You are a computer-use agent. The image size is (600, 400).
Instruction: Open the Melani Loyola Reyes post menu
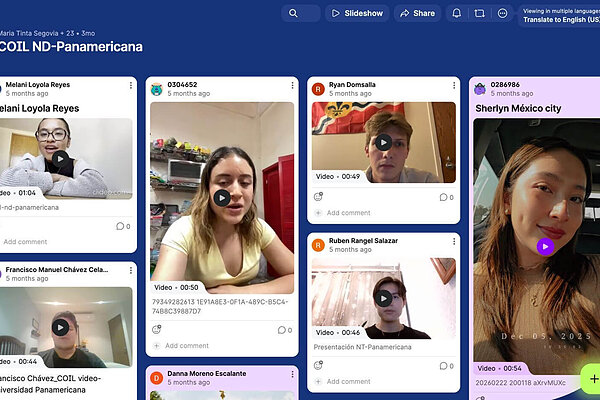(131, 85)
